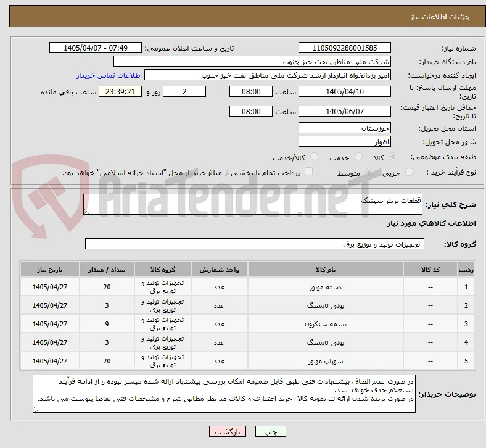Click the remaining days field showing 2
Viewport: 486px width, 448px height.
click(184, 92)
